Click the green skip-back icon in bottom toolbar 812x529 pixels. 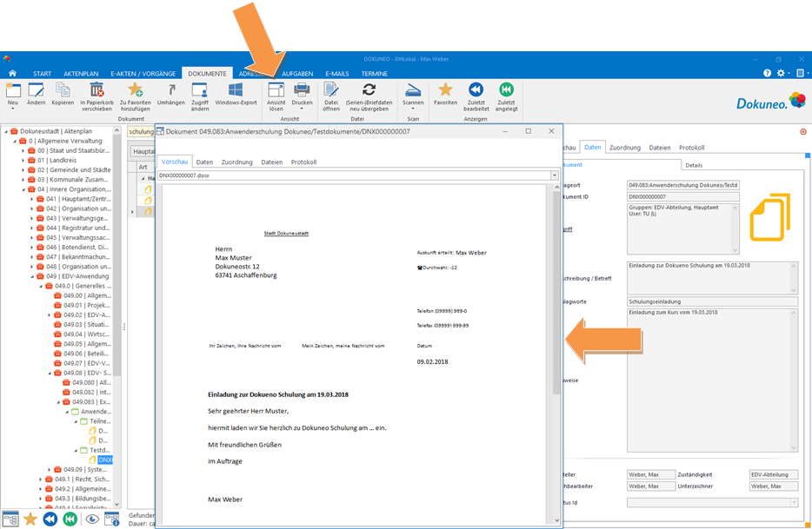pos(70,519)
